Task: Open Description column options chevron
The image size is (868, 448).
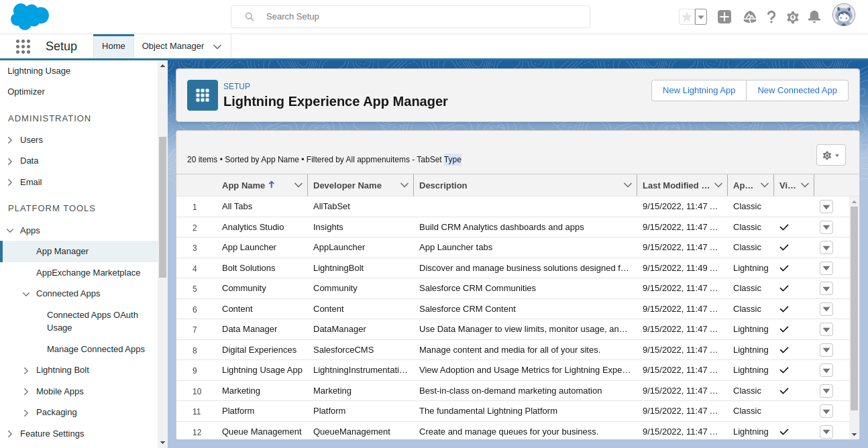Action: tap(628, 185)
